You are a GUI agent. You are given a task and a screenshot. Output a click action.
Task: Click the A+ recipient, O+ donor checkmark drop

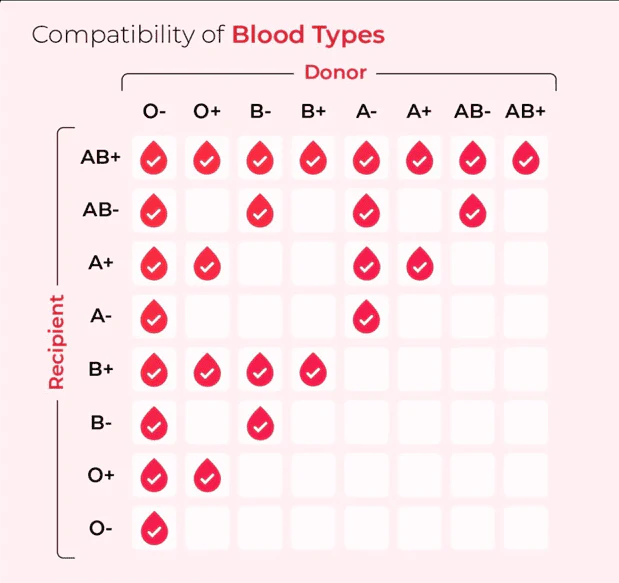[x=206, y=265]
